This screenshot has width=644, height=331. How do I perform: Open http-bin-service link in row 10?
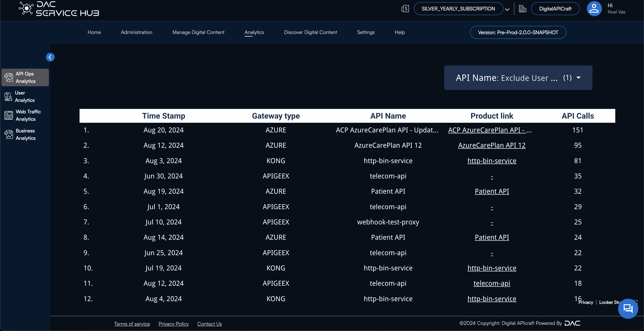pyautogui.click(x=492, y=268)
